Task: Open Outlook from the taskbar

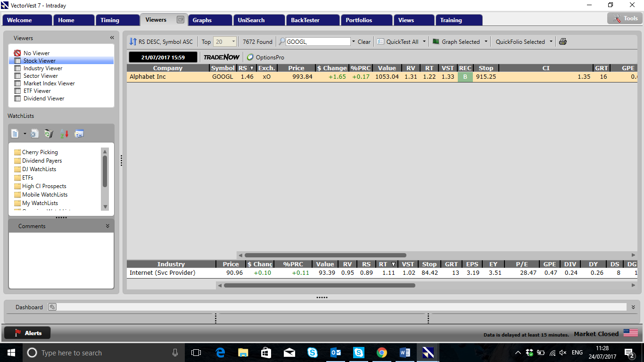Action: (x=336, y=352)
